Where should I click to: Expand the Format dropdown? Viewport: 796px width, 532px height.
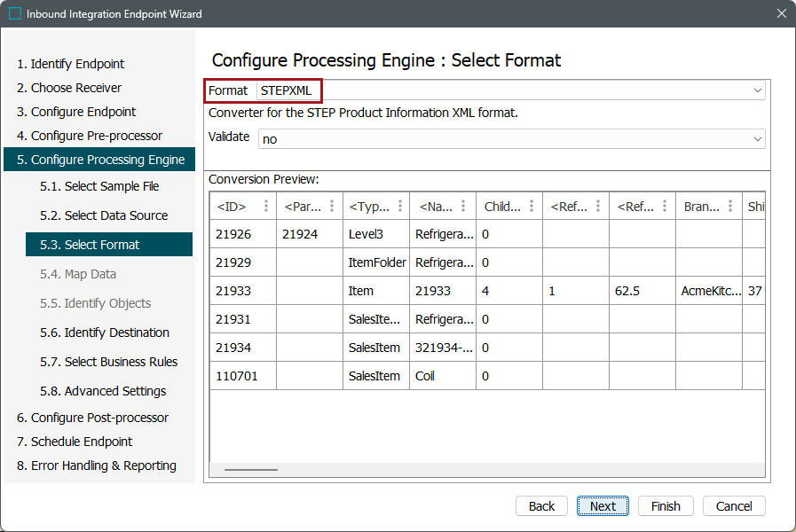coord(757,90)
